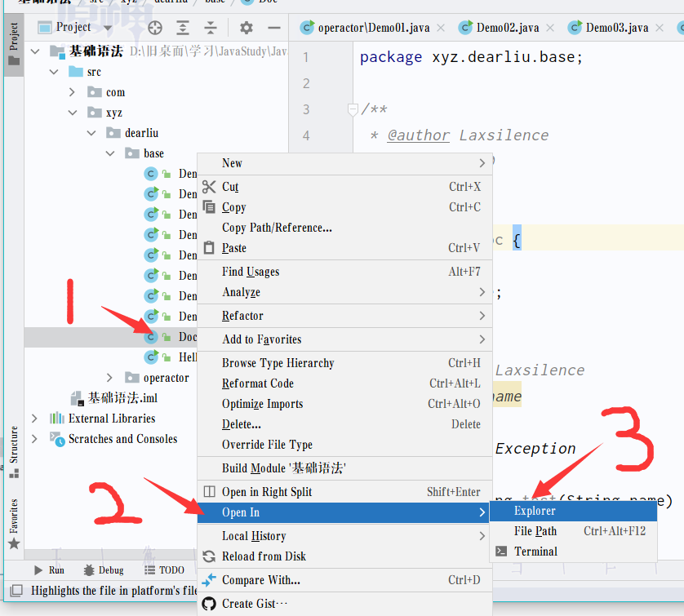Viewport: 684px width, 616px height.
Task: Click the Reload from Disk icon
Action: [x=209, y=556]
